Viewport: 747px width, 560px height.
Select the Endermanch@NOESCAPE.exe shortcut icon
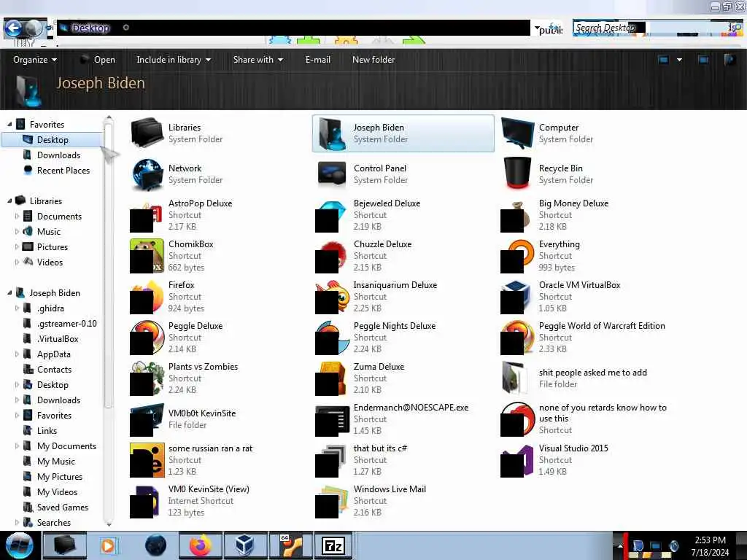[x=332, y=419]
